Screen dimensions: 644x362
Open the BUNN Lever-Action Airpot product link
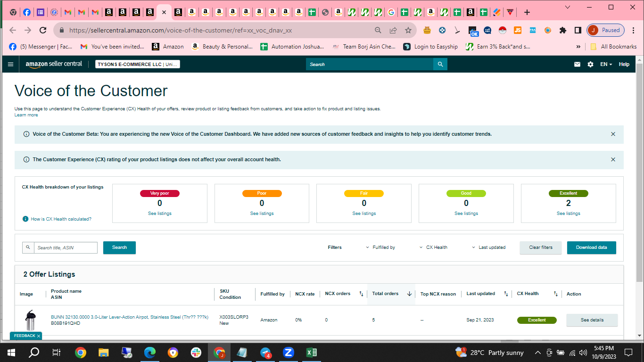pos(130,317)
